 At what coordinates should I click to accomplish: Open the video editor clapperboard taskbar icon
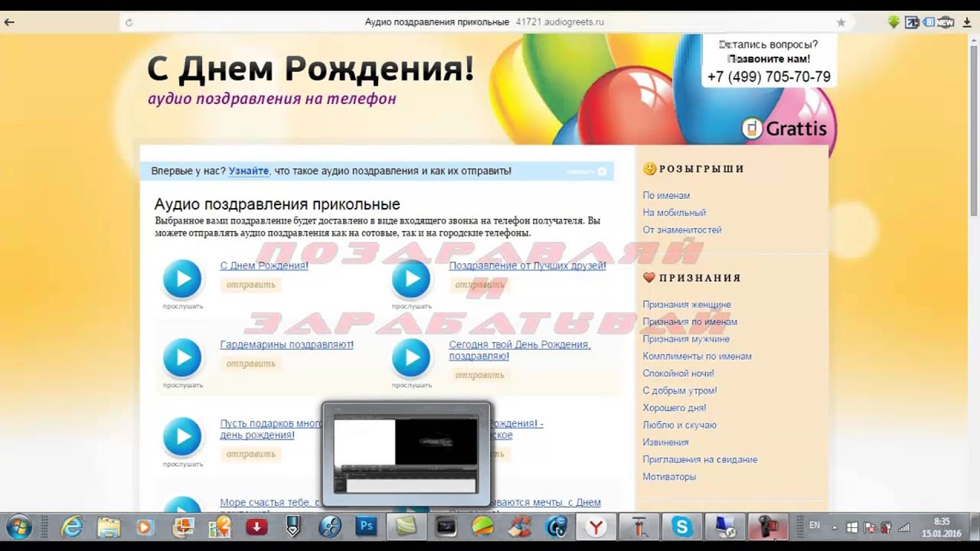click(446, 527)
